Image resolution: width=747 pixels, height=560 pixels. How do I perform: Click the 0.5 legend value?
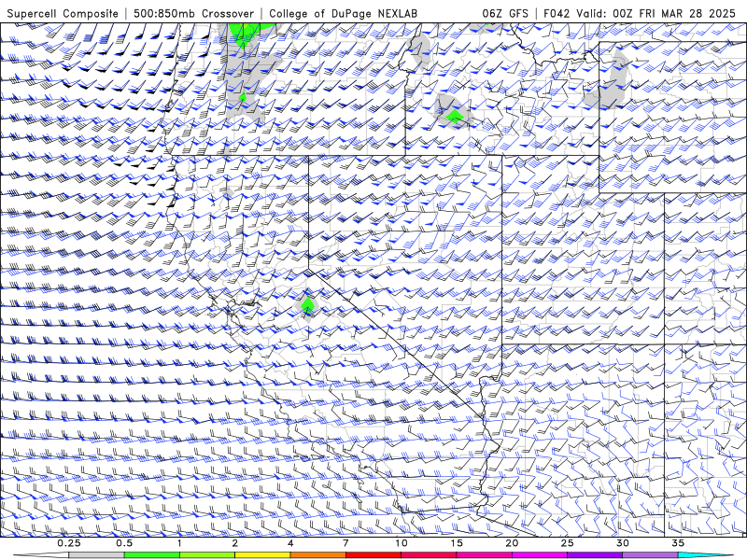pos(124,543)
